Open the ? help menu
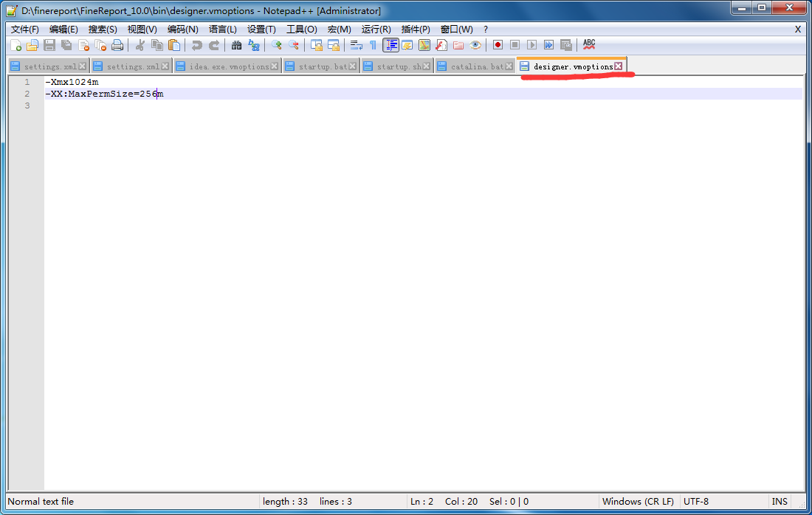Image resolution: width=812 pixels, height=515 pixels. (x=485, y=30)
